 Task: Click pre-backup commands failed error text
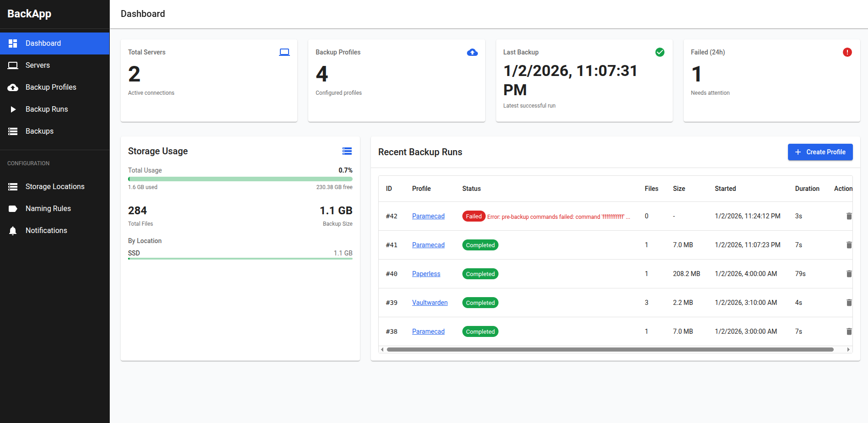click(x=558, y=217)
